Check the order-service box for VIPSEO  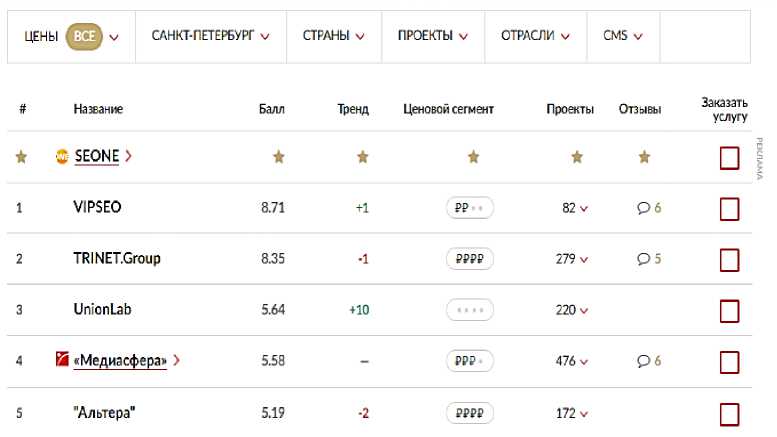[x=729, y=209]
